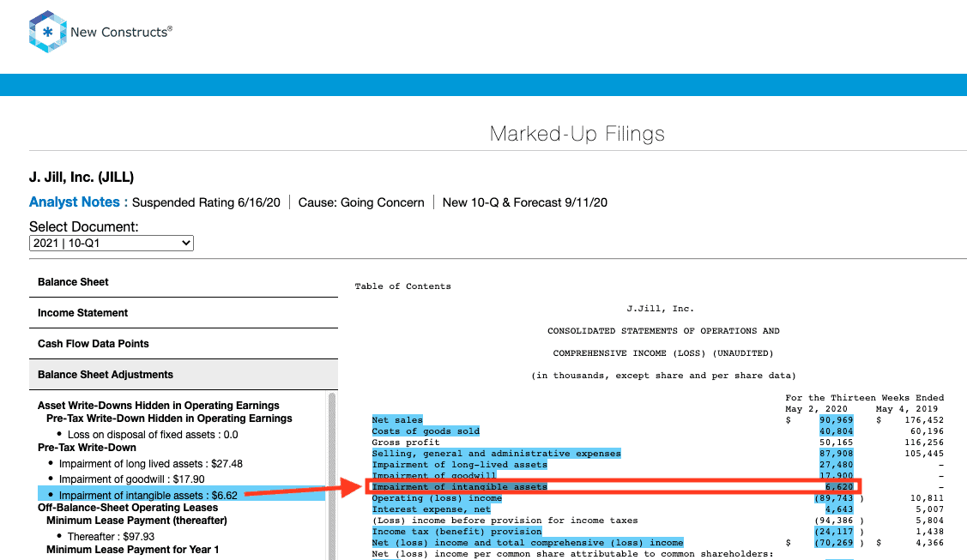Viewport: 967px width, 560px height.
Task: Click Suspended Rating 6/16/20 note
Action: tap(206, 202)
